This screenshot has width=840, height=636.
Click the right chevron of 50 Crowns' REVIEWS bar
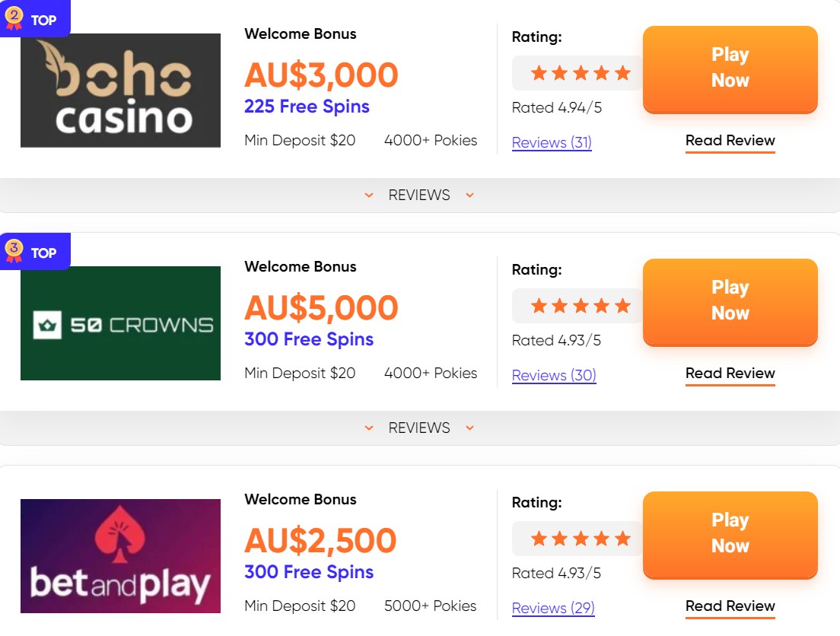point(469,428)
